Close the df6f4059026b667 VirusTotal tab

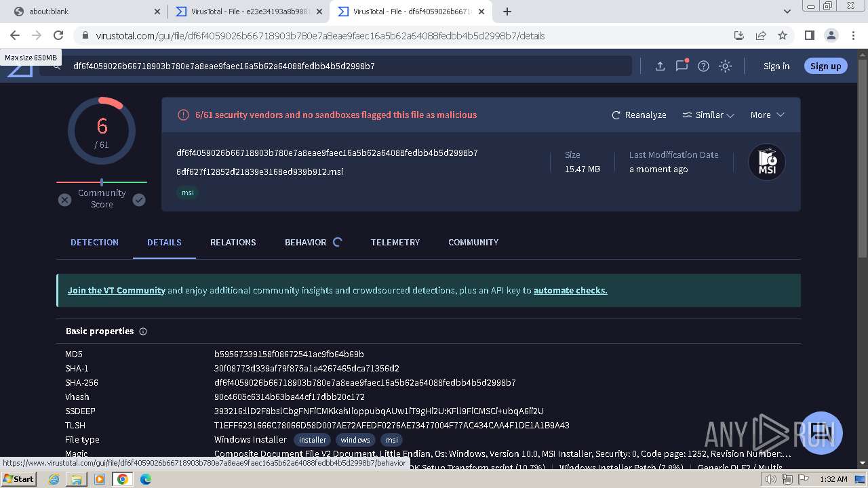point(481,12)
